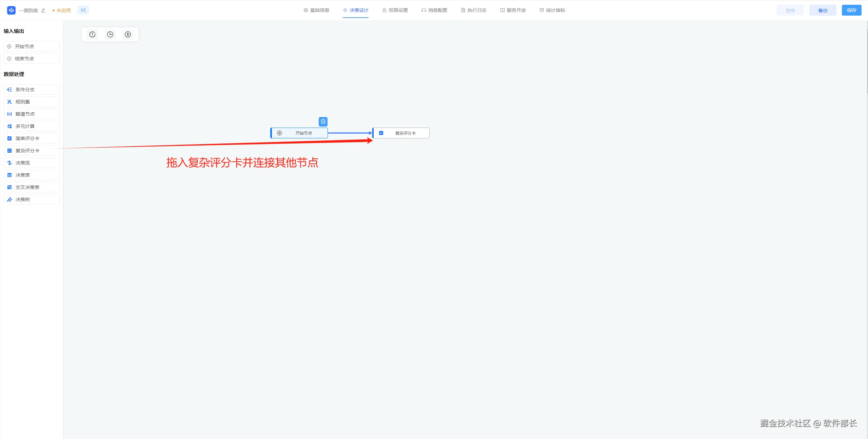Select 规则集 node in the sidebar

[x=32, y=102]
